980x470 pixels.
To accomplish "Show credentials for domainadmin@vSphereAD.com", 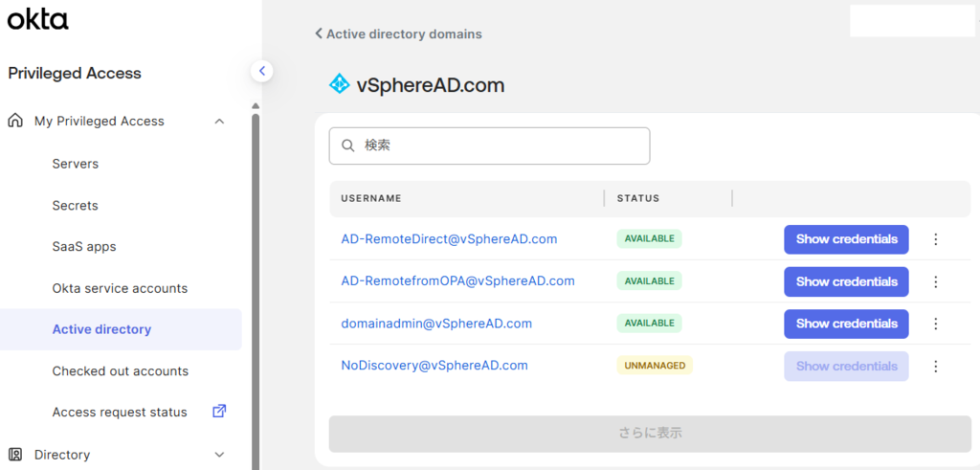I will [x=846, y=324].
